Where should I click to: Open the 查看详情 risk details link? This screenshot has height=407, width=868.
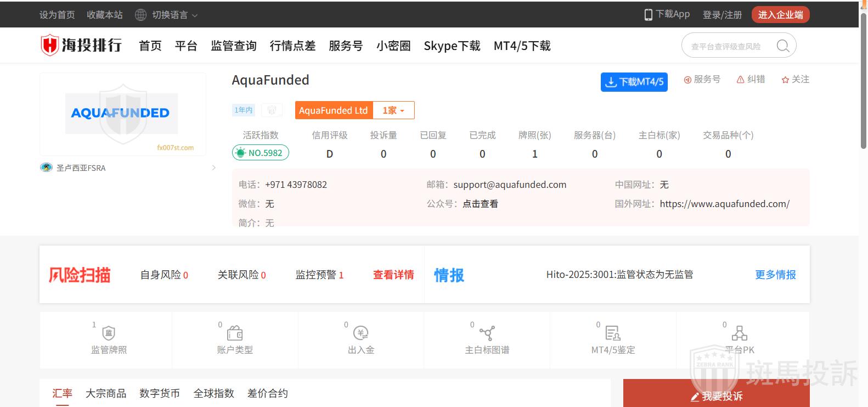[x=393, y=275]
